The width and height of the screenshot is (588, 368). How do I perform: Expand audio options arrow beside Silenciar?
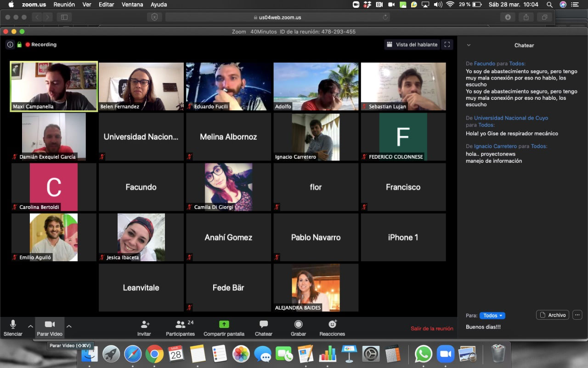point(30,326)
